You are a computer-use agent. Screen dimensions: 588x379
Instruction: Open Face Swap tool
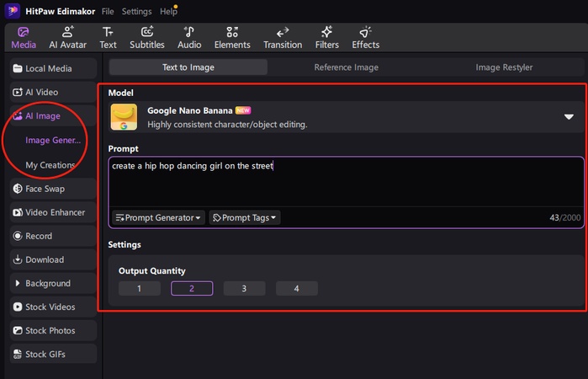(x=53, y=189)
